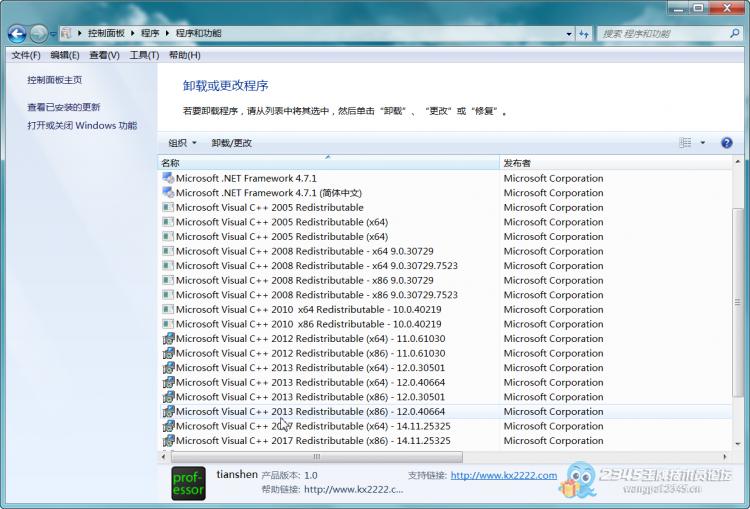Viewport: 750px width, 509px height.
Task: Select Visual C++ 2012 Redistributable (x86) name text
Action: [x=310, y=353]
